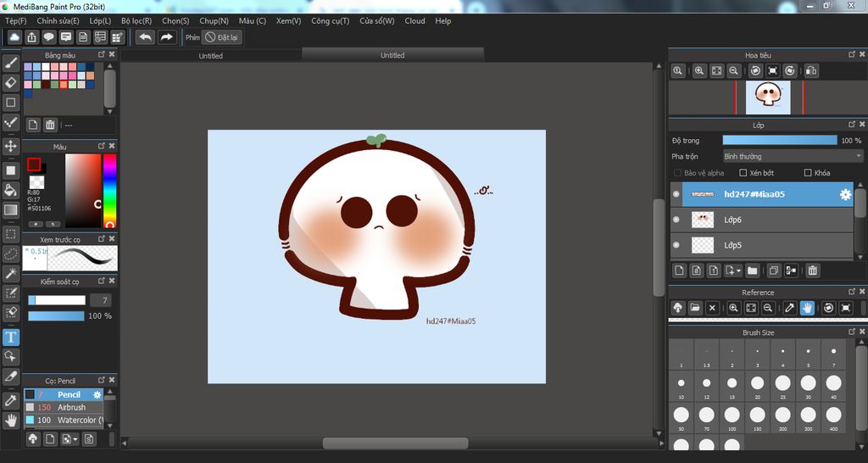
Task: Pop out the Bảng màu panel
Action: click(102, 54)
